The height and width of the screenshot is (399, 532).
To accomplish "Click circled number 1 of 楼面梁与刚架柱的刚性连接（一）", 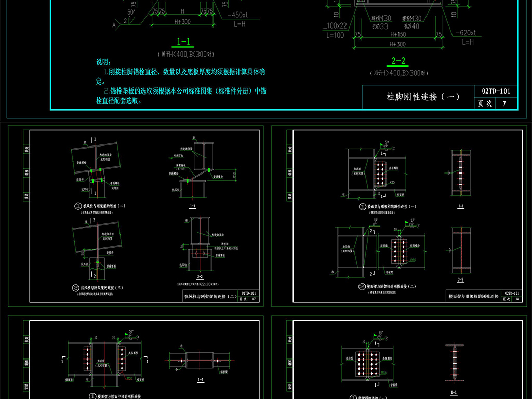I will coord(363,206).
